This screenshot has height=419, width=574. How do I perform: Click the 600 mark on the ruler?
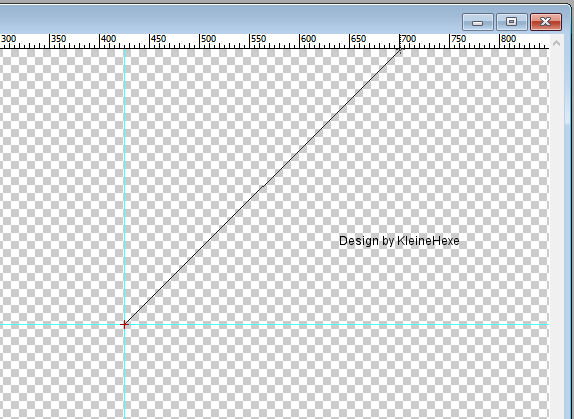[309, 39]
